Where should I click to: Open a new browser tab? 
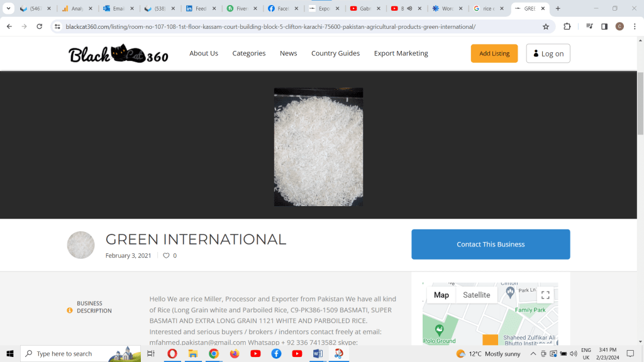[x=558, y=8]
